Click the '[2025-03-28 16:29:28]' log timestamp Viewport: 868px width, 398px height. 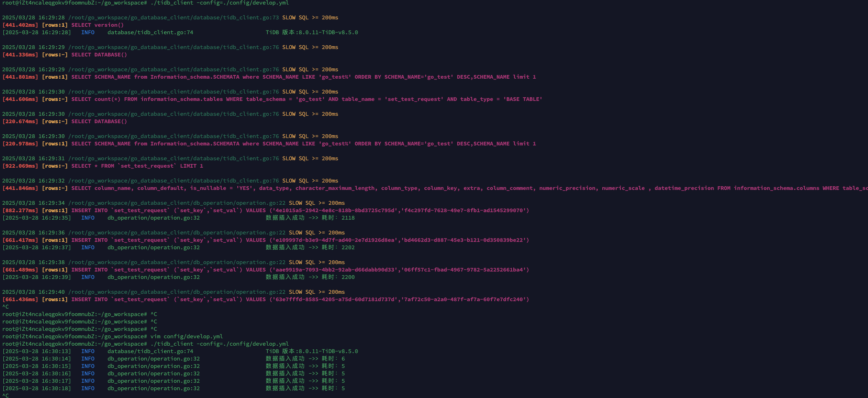[x=37, y=33]
